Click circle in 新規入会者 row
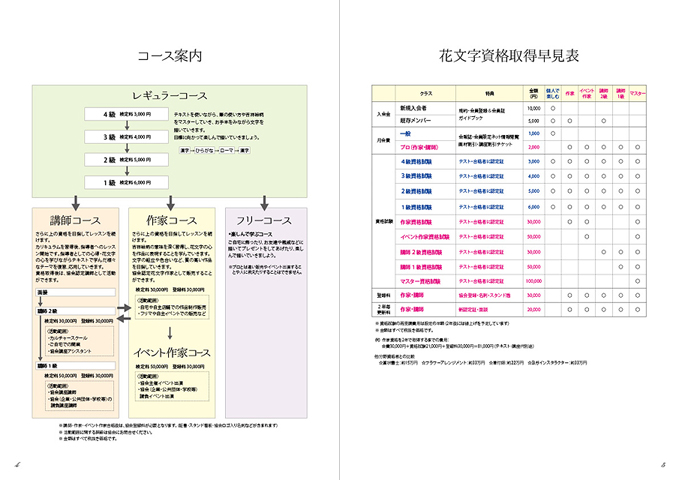This screenshot has height=480, width=679. coord(553,108)
